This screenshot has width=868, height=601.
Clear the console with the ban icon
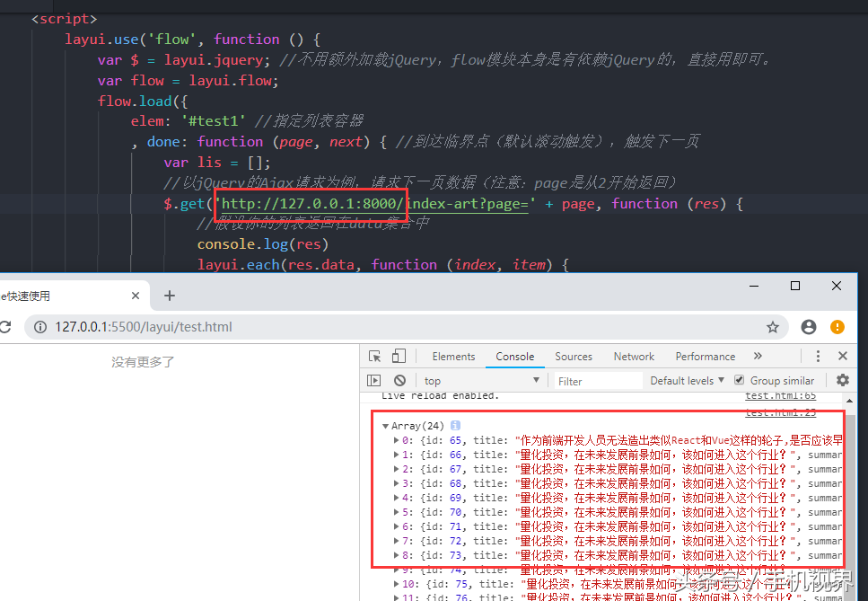399,381
